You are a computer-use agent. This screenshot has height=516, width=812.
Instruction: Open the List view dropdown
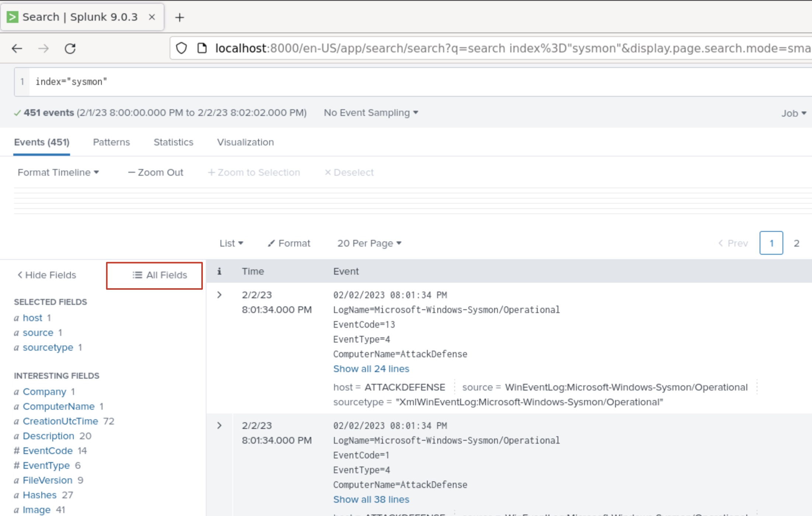pyautogui.click(x=231, y=243)
